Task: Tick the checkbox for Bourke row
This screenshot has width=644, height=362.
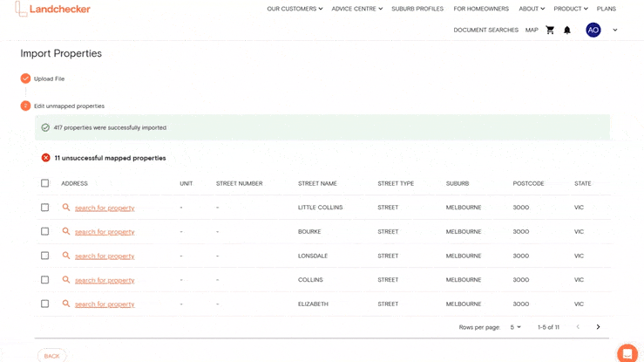Action: coord(44,231)
